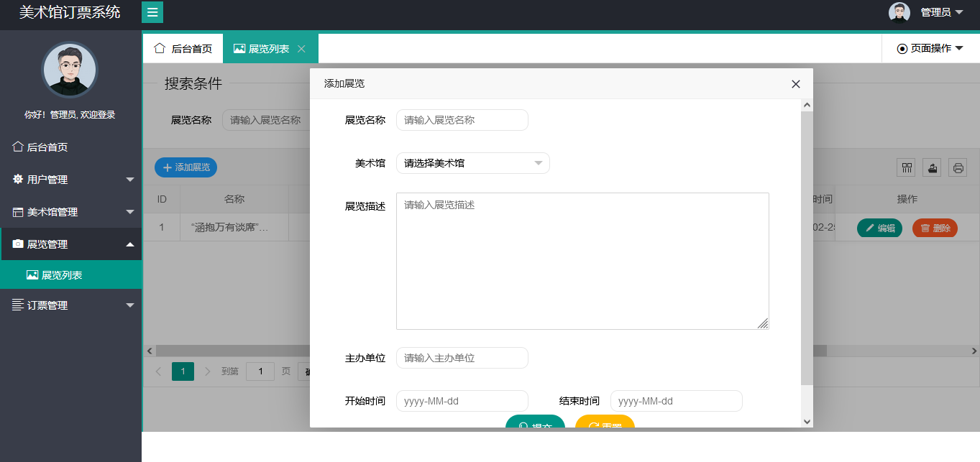
Task: Collapse the 展览管理 sidebar menu
Action: pyautogui.click(x=70, y=244)
